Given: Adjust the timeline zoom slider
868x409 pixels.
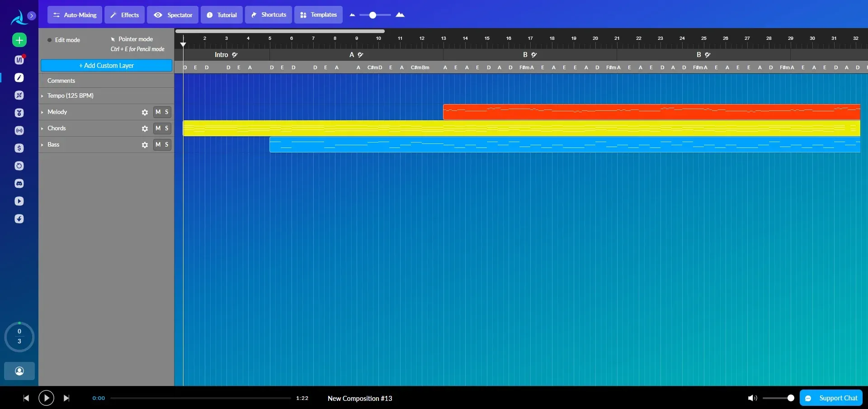Looking at the screenshot, I should click(375, 15).
